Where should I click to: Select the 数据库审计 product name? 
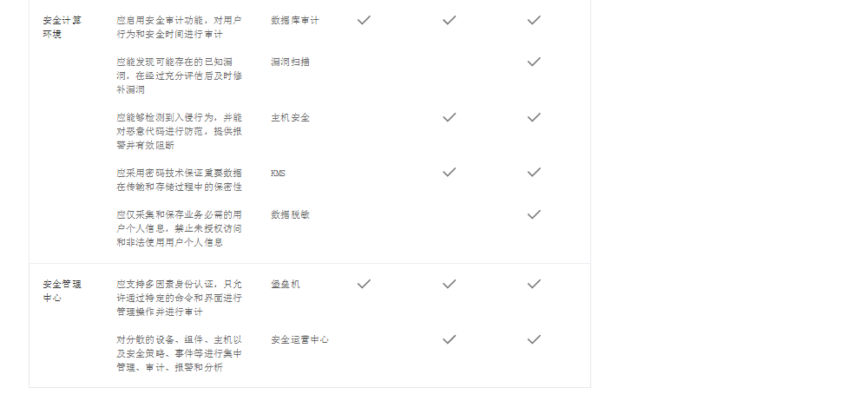pos(295,21)
